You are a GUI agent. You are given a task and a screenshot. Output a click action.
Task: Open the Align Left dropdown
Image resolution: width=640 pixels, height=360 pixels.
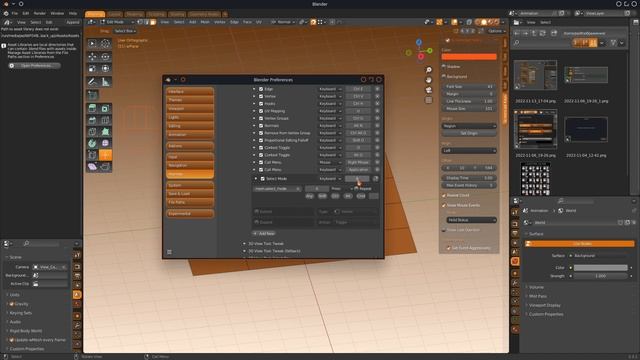coord(469,151)
